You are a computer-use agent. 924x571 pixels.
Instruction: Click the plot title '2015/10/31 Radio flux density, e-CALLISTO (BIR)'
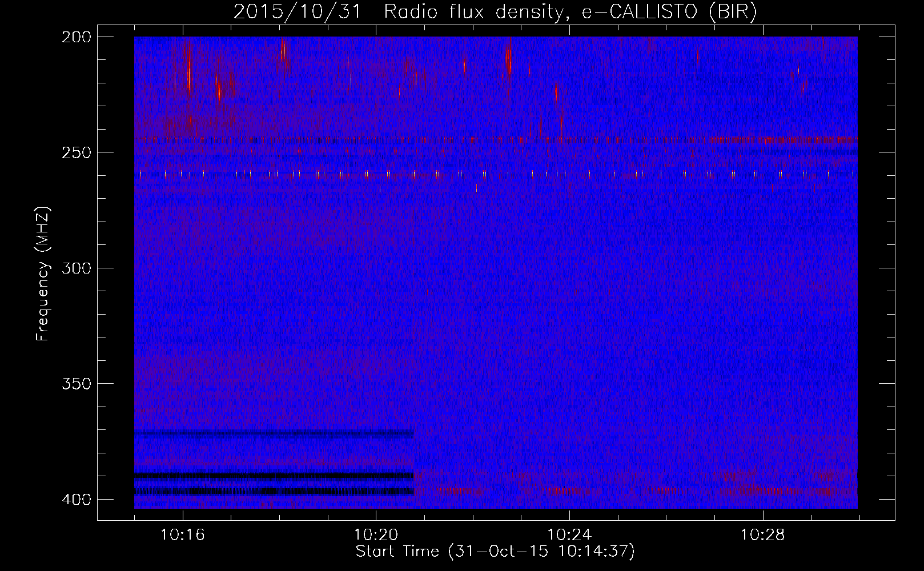click(x=495, y=12)
